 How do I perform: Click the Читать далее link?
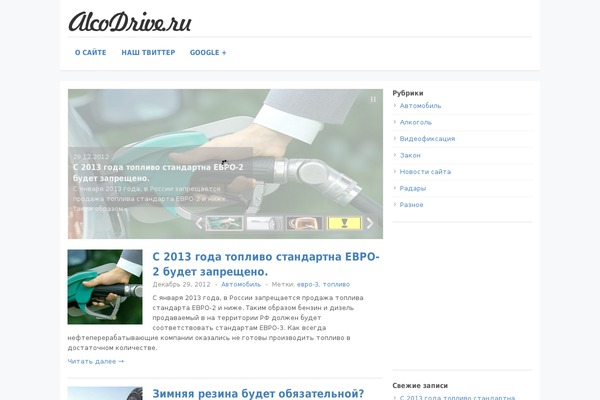coord(96,361)
